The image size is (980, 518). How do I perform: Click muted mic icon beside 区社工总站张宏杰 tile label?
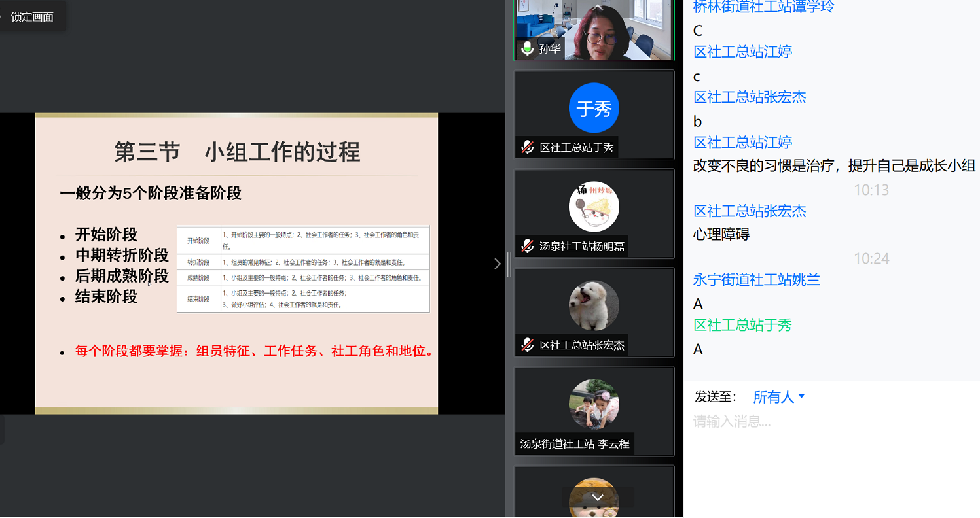527,345
